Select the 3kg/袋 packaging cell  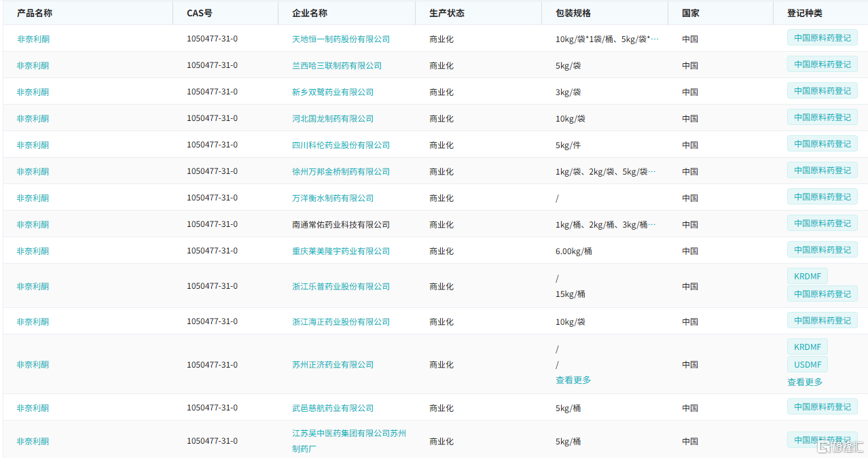(x=568, y=92)
